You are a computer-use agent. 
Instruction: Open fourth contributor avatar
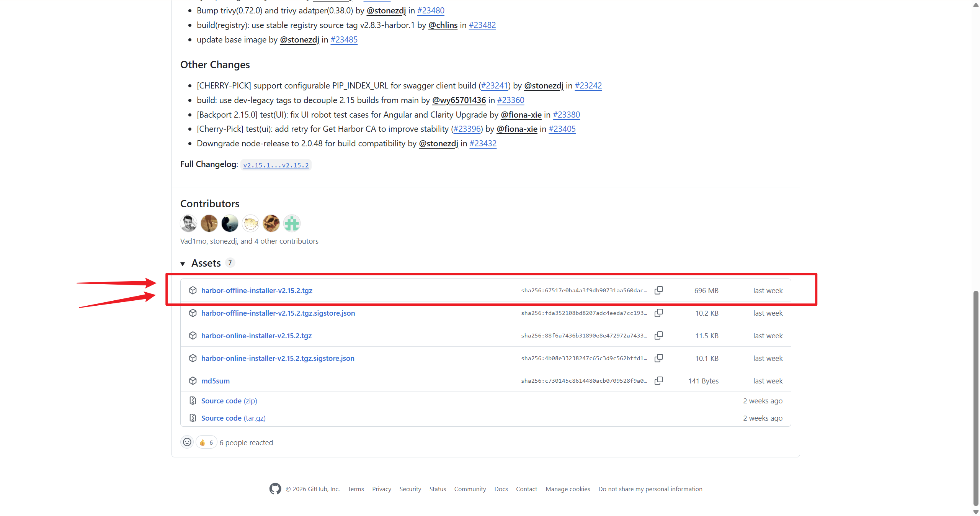click(x=250, y=223)
